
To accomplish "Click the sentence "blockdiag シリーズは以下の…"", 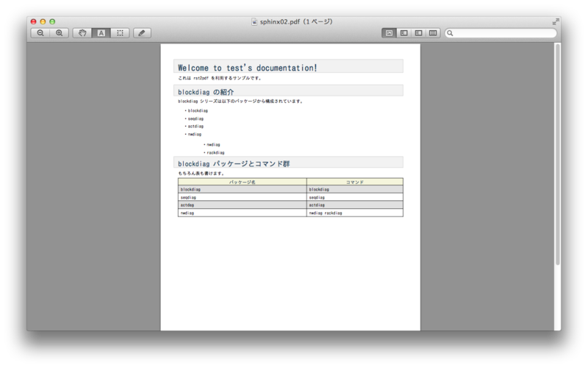I will pyautogui.click(x=240, y=102).
